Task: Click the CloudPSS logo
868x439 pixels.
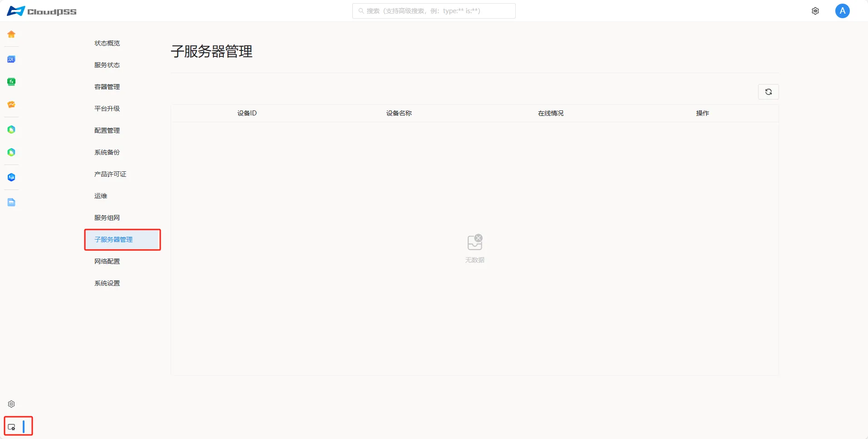Action: (x=42, y=11)
